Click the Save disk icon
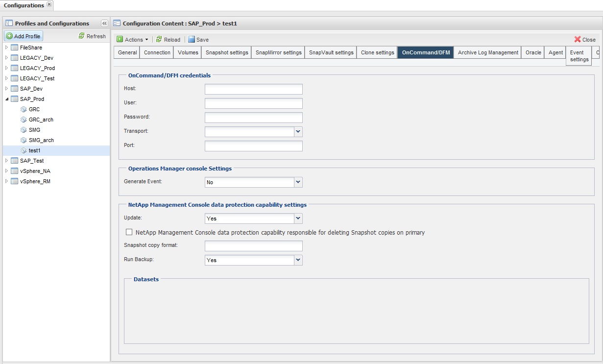The height and width of the screenshot is (364, 603). 192,40
